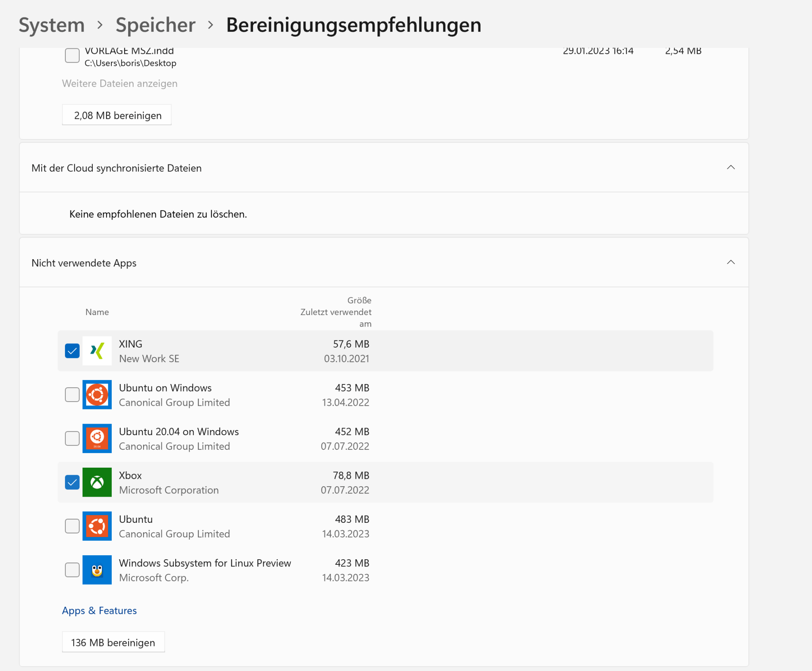Click the Windows Subsystem for Linux penguin icon
The width and height of the screenshot is (812, 671).
[97, 570]
